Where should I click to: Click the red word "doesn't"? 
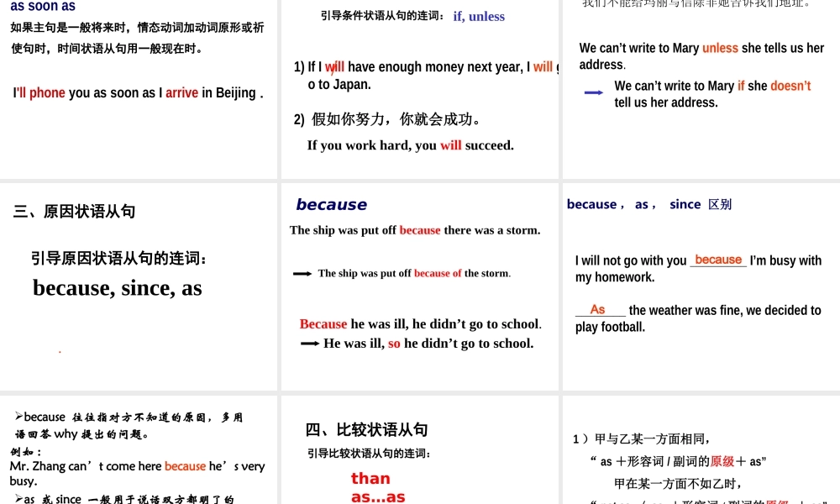pos(790,86)
